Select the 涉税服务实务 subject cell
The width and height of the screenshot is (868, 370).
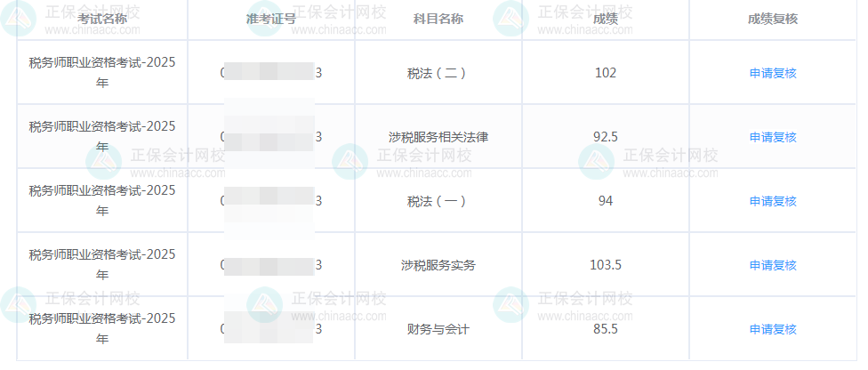[x=438, y=265]
